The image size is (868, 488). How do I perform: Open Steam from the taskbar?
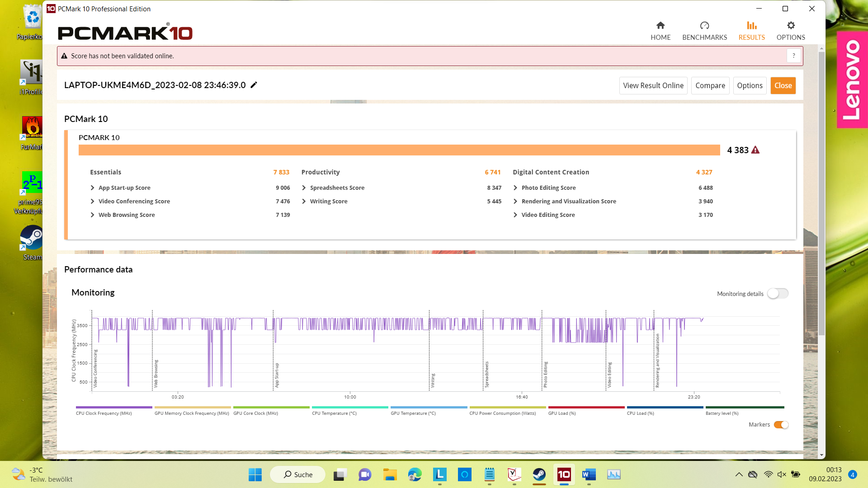click(539, 474)
